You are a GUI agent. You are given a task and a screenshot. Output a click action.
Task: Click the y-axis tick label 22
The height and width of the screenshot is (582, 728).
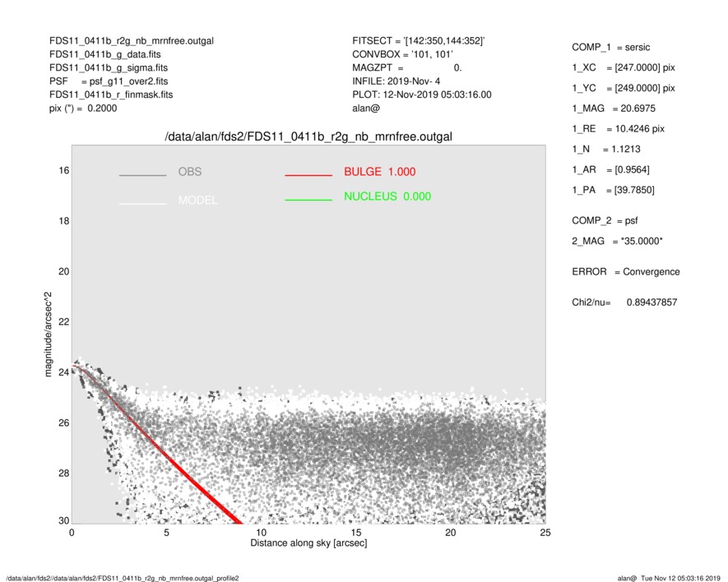(63, 322)
